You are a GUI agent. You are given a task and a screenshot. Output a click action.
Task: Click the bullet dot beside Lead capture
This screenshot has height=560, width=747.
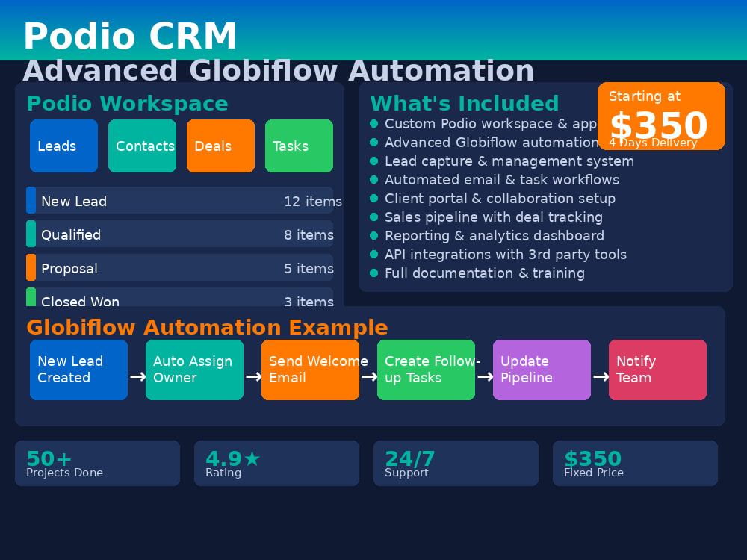[x=374, y=161]
